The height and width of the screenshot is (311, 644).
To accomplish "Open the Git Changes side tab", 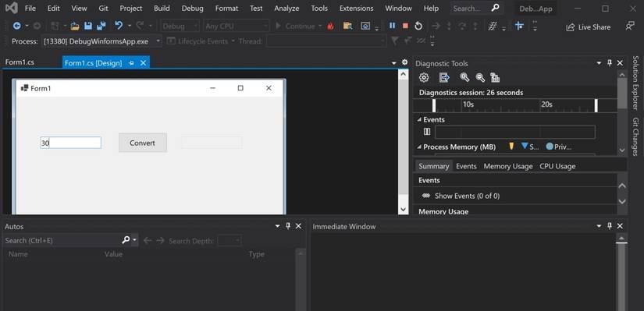I will [x=635, y=136].
